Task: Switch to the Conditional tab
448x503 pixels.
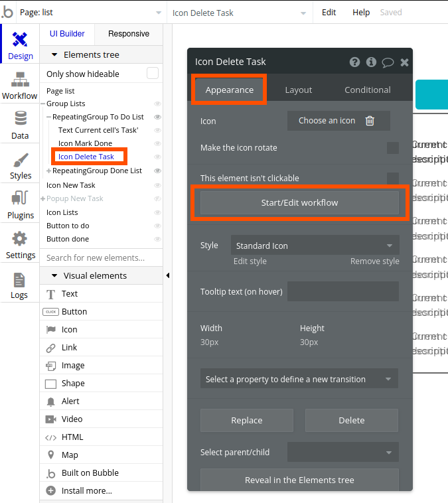Action: (368, 90)
